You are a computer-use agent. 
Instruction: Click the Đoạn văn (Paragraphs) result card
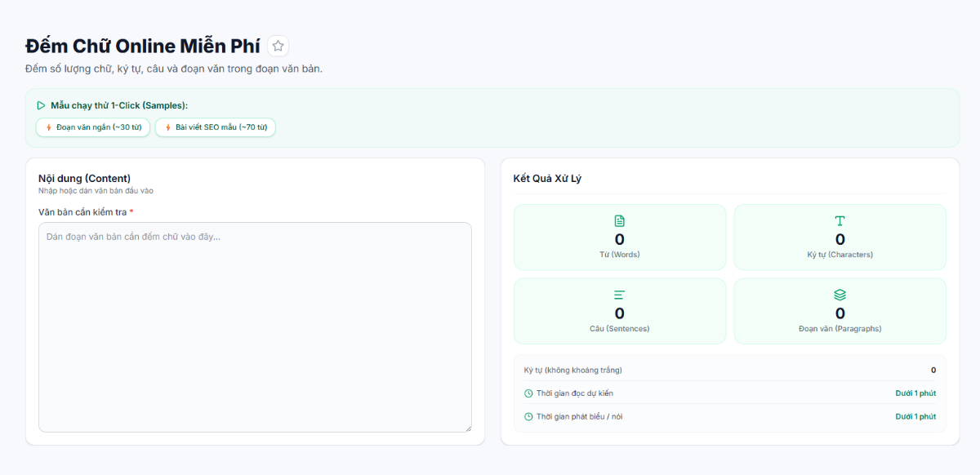coord(840,311)
